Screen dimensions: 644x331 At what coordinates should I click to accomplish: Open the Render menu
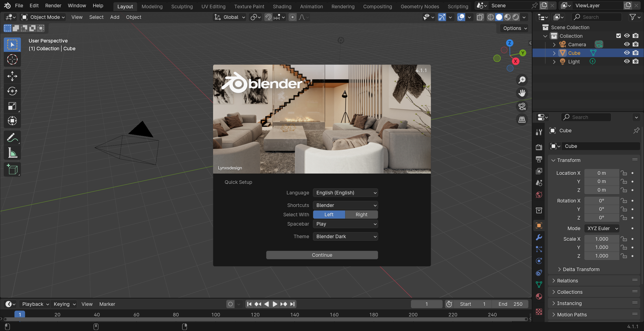53,6
